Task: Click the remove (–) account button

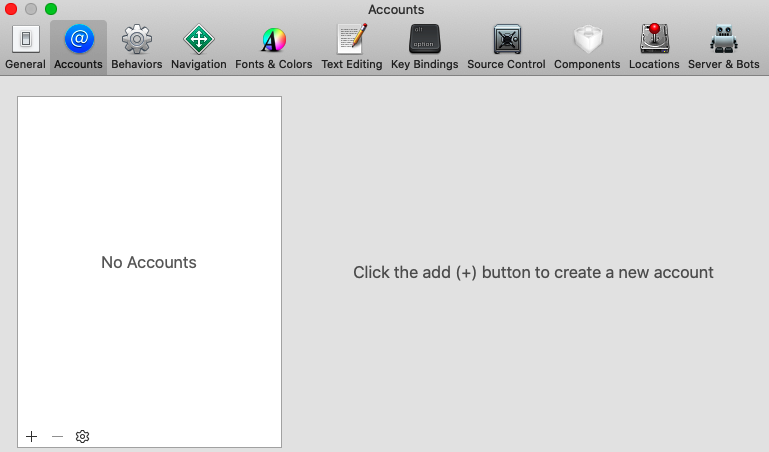Action: 57,436
